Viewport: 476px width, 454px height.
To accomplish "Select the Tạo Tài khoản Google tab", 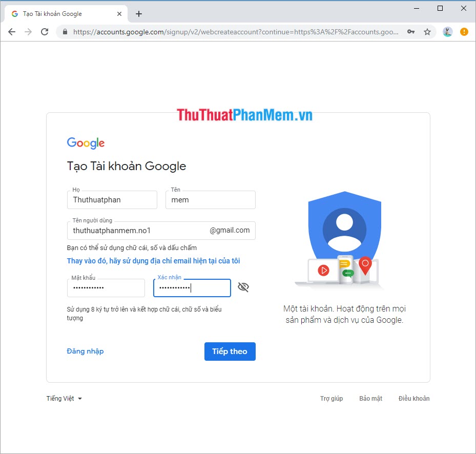I will pos(61,14).
